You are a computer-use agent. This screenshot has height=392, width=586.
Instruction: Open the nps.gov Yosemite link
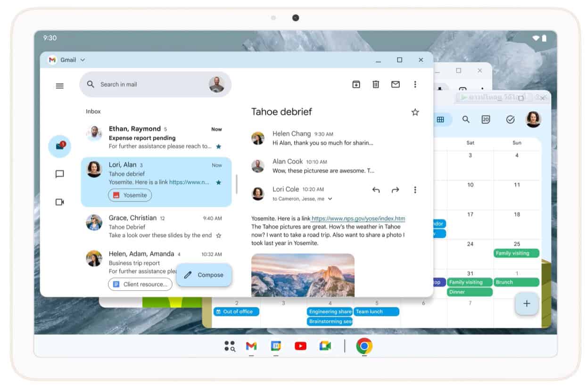(x=358, y=219)
